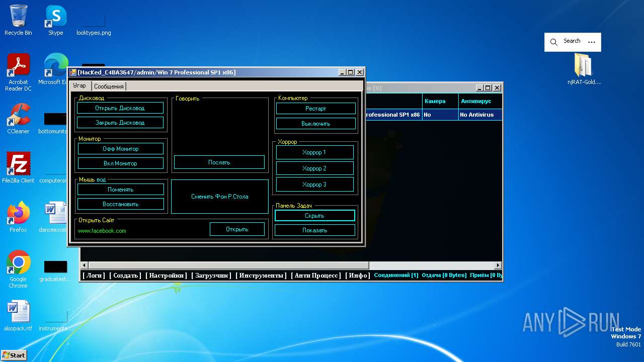
Task: Click the Хоррор 1 button
Action: (x=314, y=152)
